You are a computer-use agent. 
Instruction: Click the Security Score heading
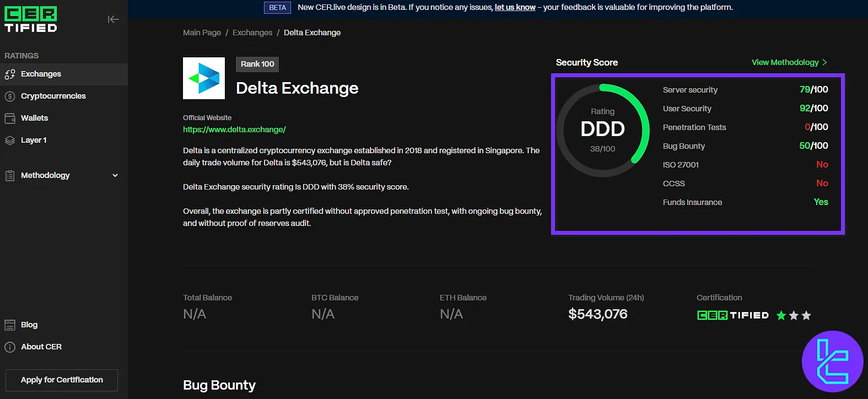tap(587, 62)
